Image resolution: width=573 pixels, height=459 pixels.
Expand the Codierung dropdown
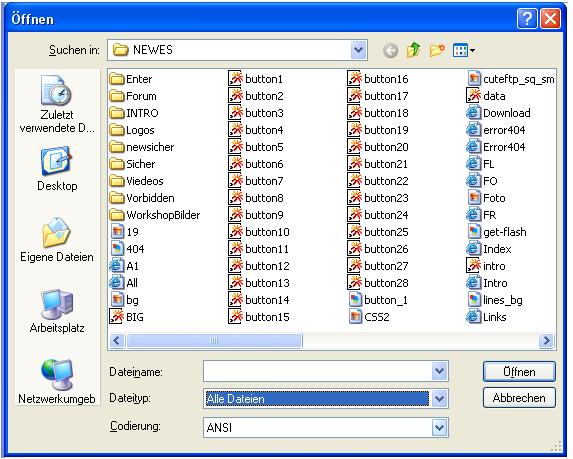(x=439, y=427)
